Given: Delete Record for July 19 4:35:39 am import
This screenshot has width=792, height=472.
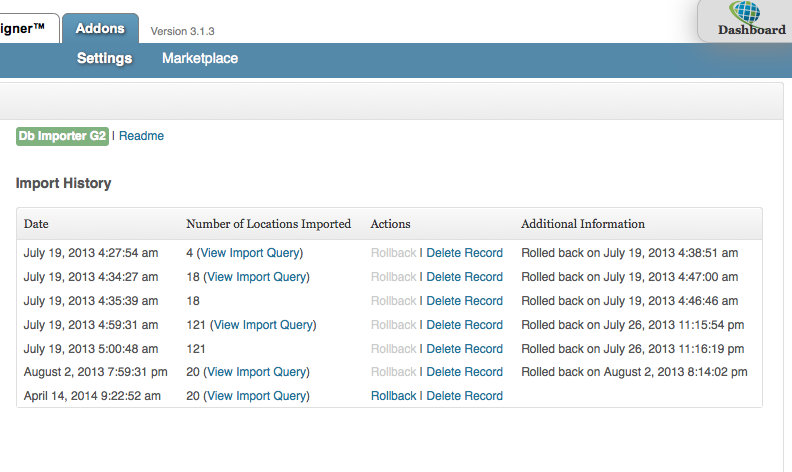Looking at the screenshot, I should point(464,301).
